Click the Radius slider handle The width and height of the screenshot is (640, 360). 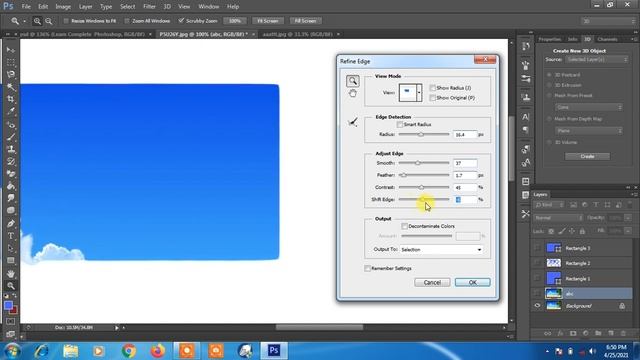pyautogui.click(x=420, y=134)
